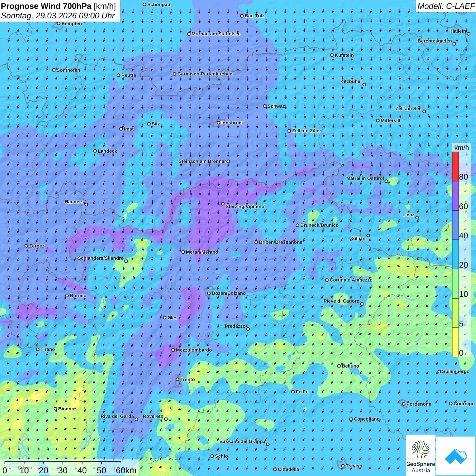Click the Matrei in Osttirol label
Viewport: 476px width, 476px height.
365,178
